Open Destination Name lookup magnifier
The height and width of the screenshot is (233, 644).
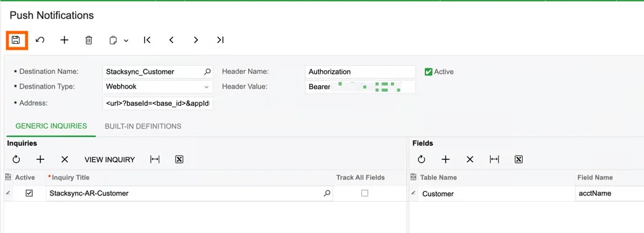pos(207,71)
